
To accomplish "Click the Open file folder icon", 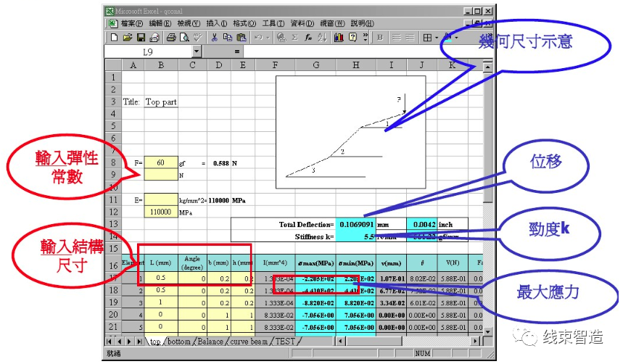I will click(x=128, y=38).
